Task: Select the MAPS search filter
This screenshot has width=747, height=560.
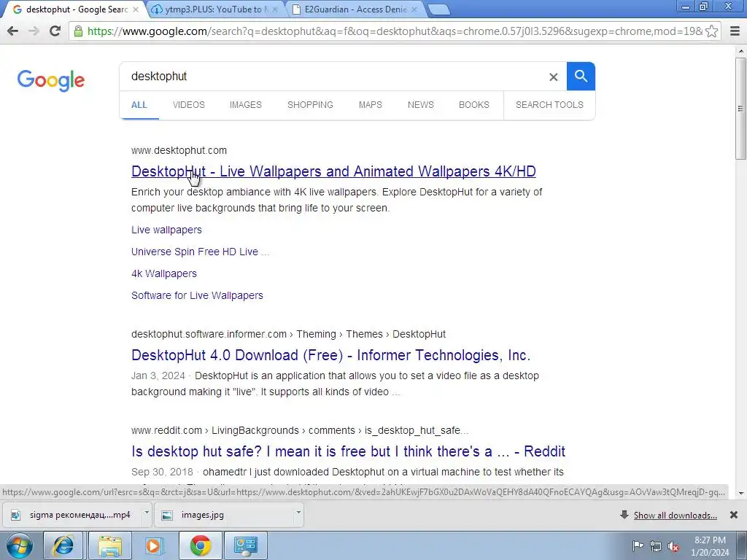Action: point(370,105)
